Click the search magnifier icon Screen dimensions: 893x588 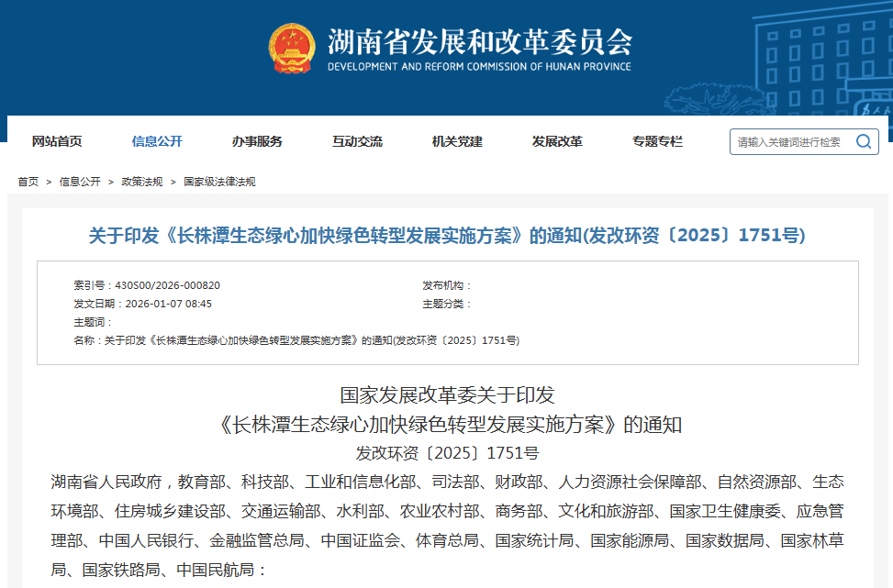(863, 142)
